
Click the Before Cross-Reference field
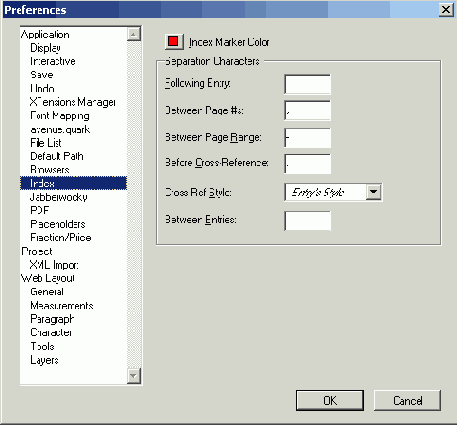[308, 164]
